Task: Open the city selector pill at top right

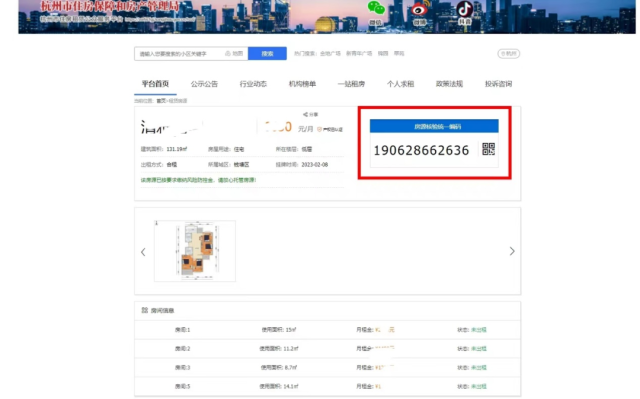Action: pyautogui.click(x=509, y=53)
